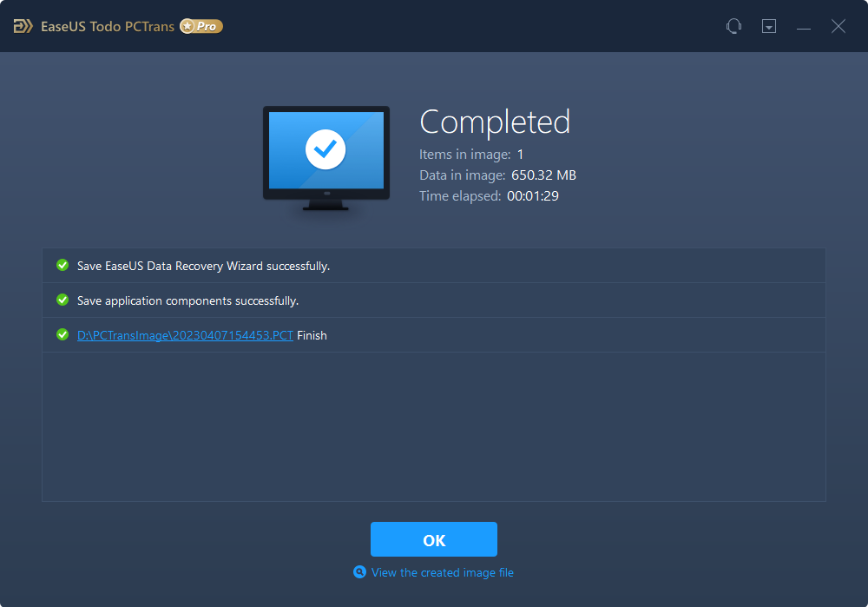Click the time elapsed value 00:01:29
868x607 pixels.
(x=533, y=196)
